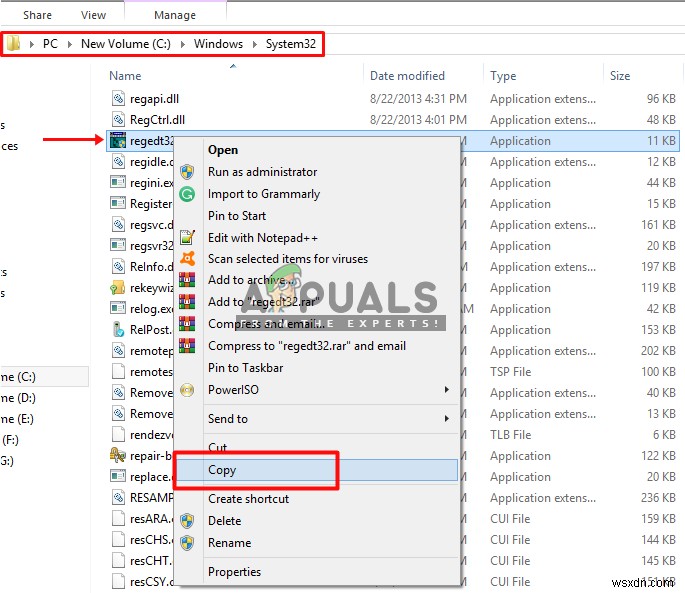
Task: Click the shield icon beside Rename
Action: (187, 543)
